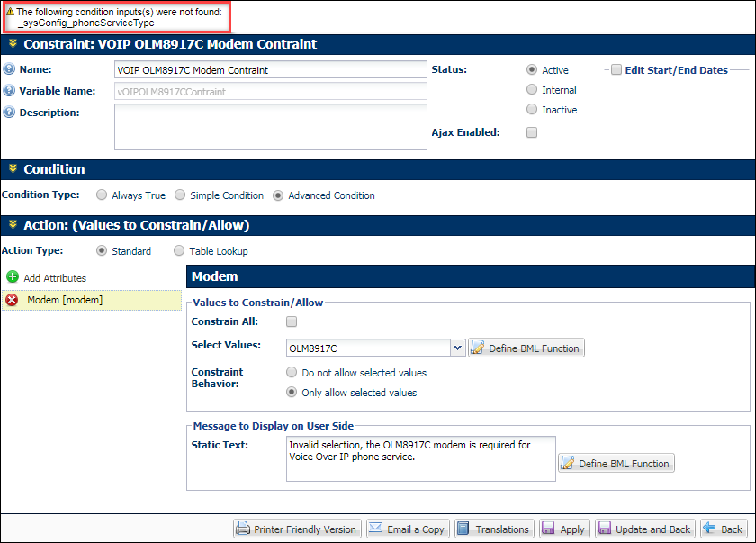Select Table Lookup action type
756x543 pixels.
(179, 250)
